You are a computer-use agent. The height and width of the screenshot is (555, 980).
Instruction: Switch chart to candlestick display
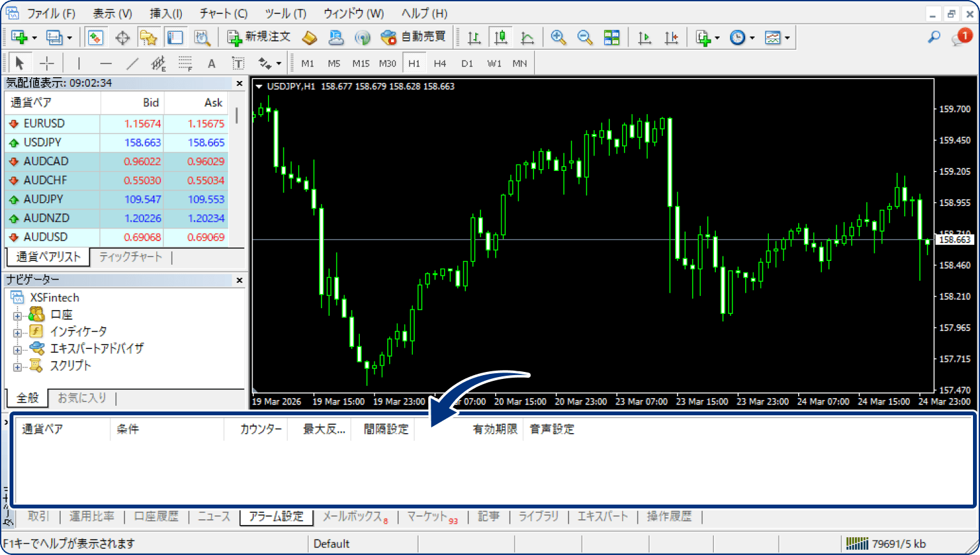click(501, 38)
